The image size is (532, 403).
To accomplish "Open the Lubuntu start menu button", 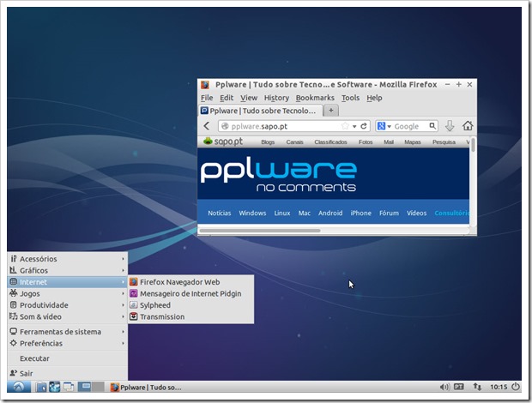I will pos(19,387).
